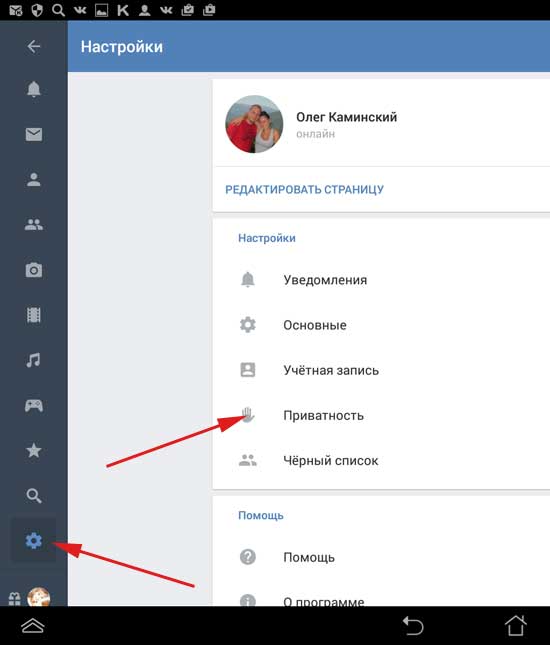550x645 pixels.
Task: Open friends person icon in sidebar
Action: click(x=34, y=179)
